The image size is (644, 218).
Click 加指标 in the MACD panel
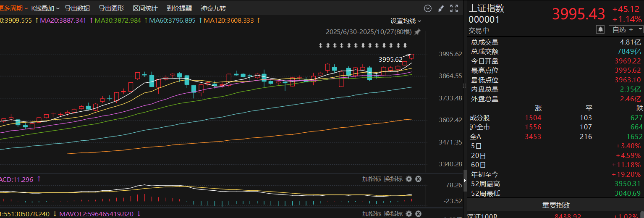click(372, 179)
